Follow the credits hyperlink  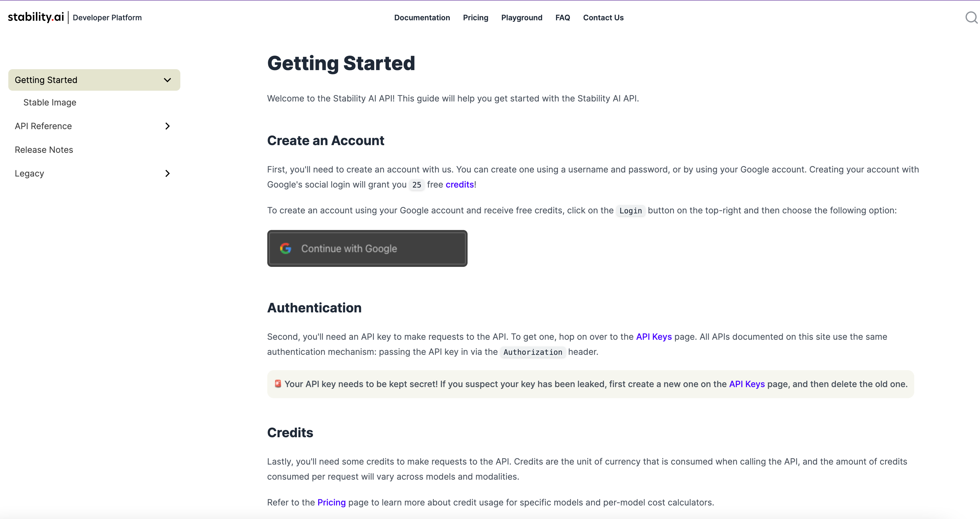(x=460, y=185)
